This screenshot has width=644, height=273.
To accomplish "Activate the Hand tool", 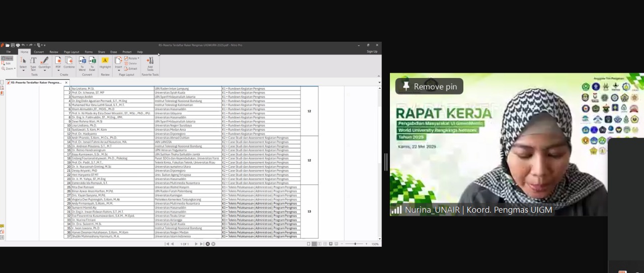I will tap(7, 58).
